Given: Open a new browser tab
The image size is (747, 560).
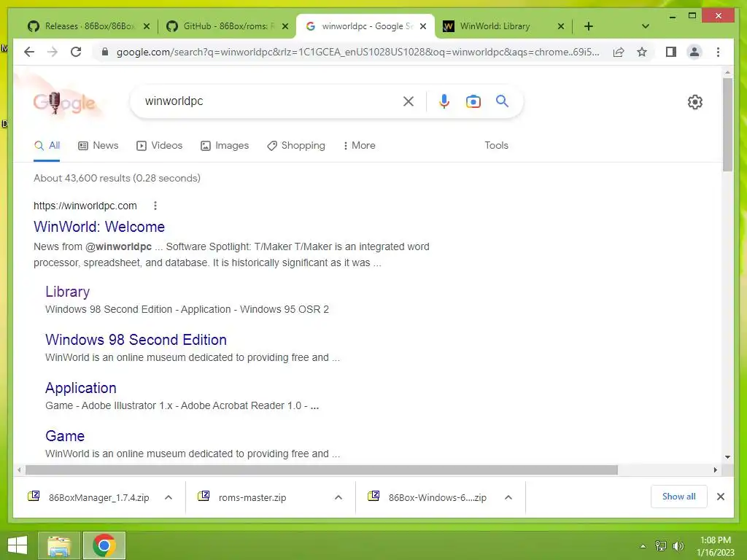Looking at the screenshot, I should click(589, 26).
